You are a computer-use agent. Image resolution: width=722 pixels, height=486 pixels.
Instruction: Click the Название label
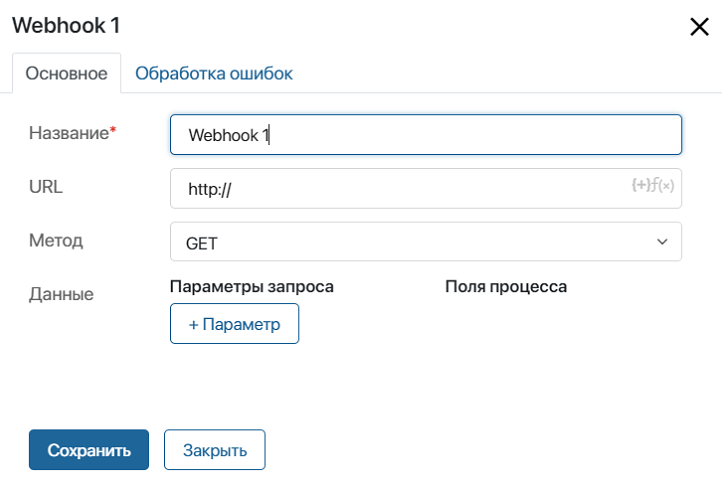72,133
